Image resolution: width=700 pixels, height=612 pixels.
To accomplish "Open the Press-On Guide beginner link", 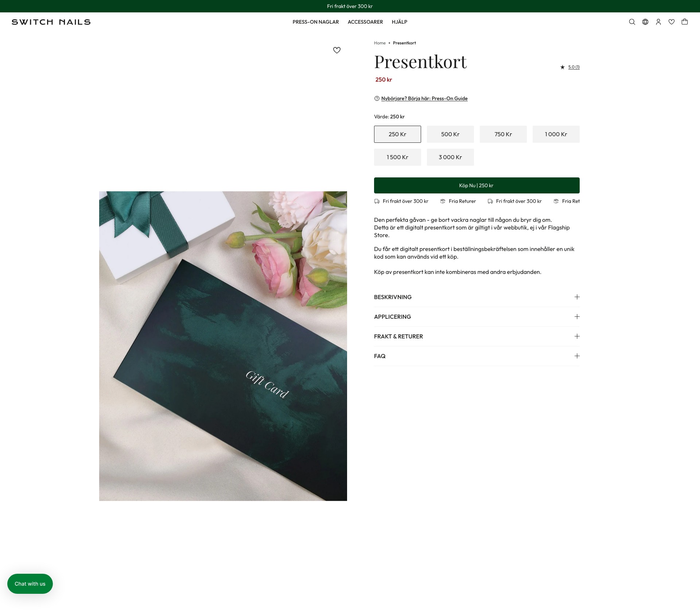I will point(424,98).
